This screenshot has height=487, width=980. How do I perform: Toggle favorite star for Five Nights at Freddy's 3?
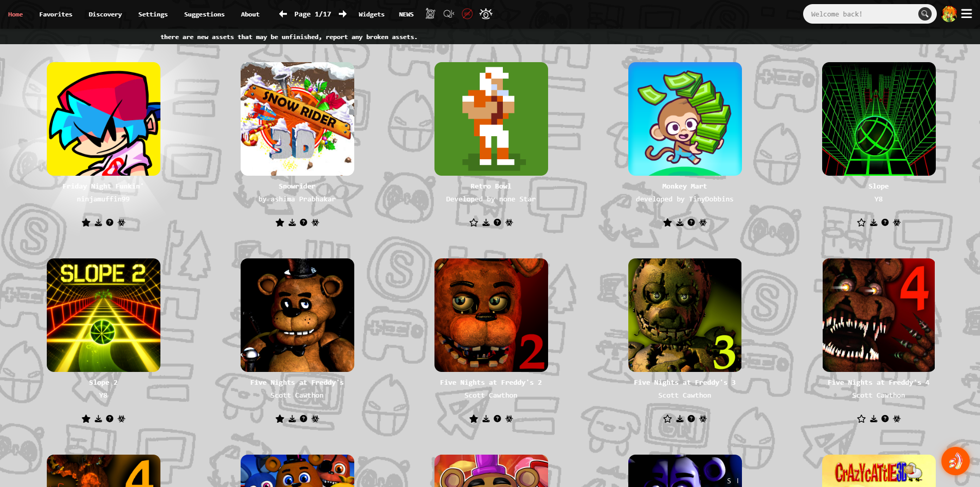(667, 419)
